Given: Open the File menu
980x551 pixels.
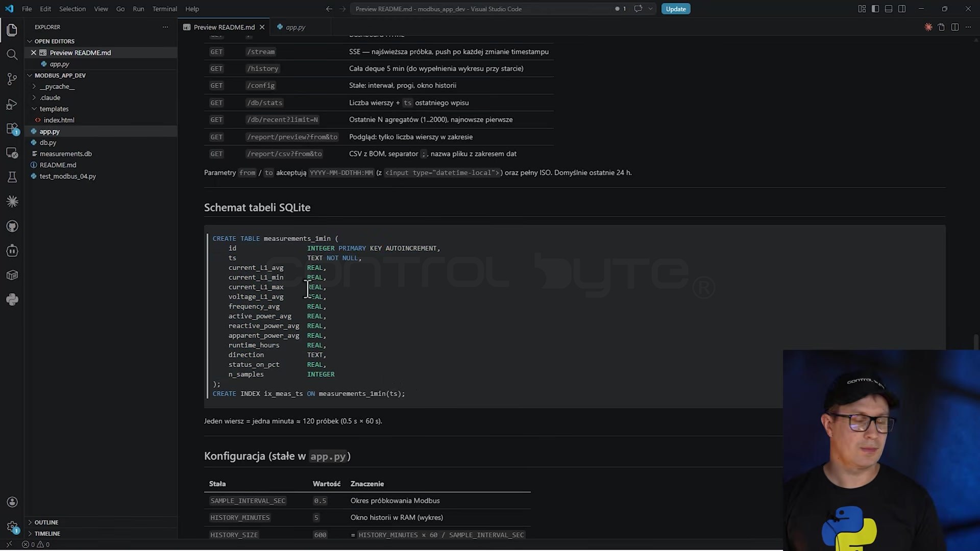Looking at the screenshot, I should coord(27,9).
